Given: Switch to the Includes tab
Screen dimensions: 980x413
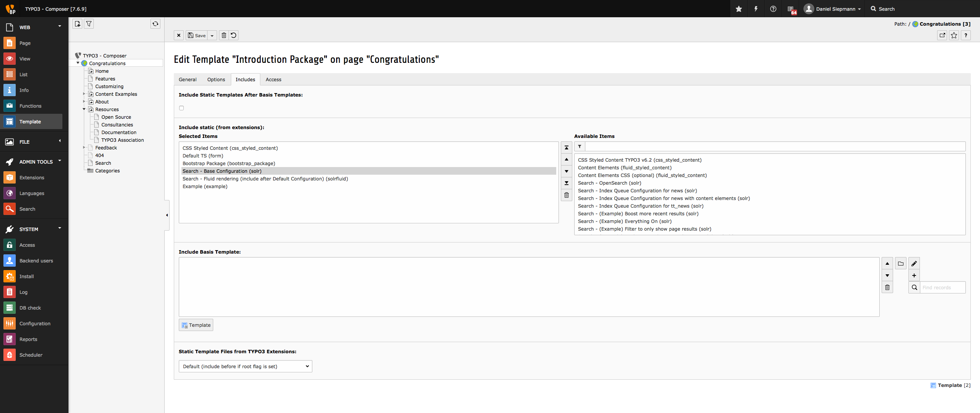Looking at the screenshot, I should click(245, 79).
